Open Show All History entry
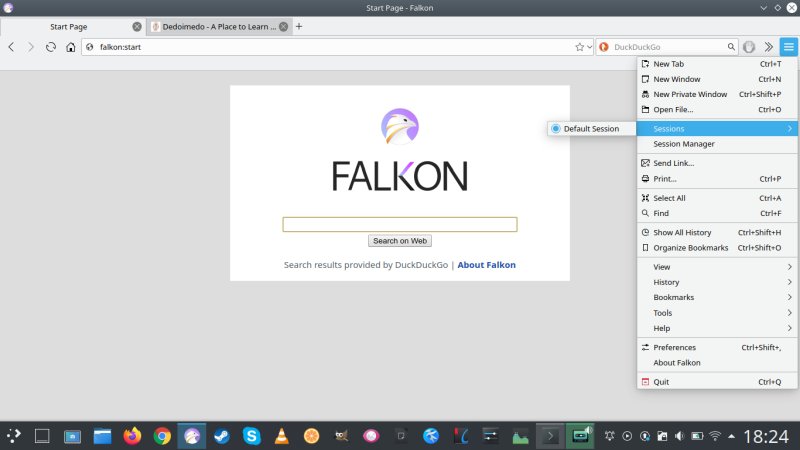Image resolution: width=800 pixels, height=450 pixels. [717, 233]
